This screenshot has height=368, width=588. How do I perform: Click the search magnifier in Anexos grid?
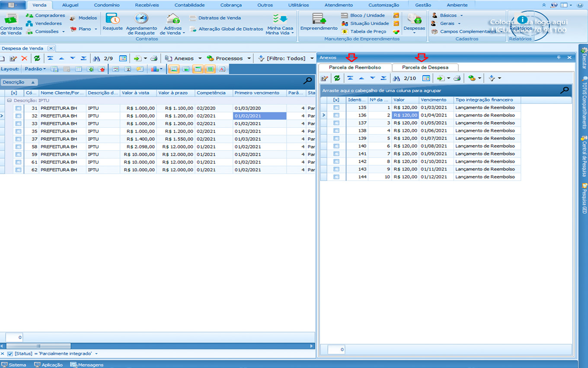[564, 90]
